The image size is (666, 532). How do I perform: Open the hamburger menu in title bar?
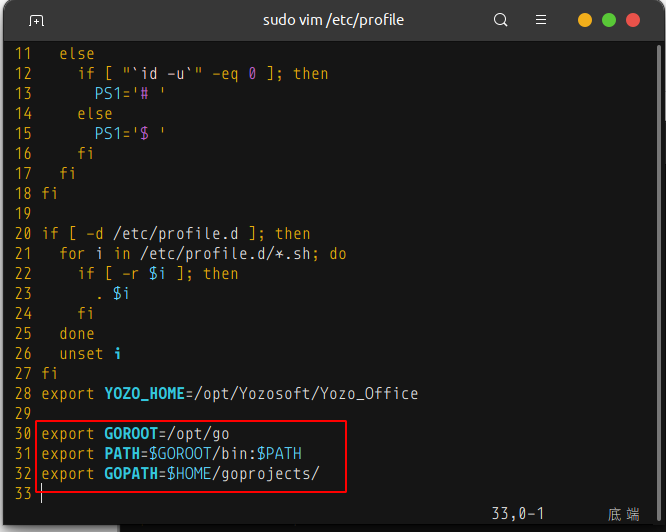[541, 20]
